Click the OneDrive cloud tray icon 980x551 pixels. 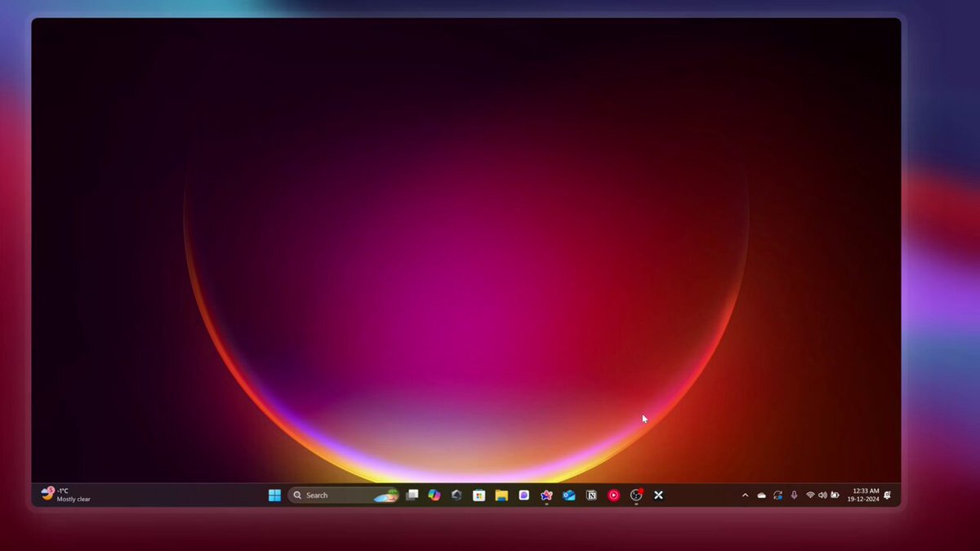761,495
